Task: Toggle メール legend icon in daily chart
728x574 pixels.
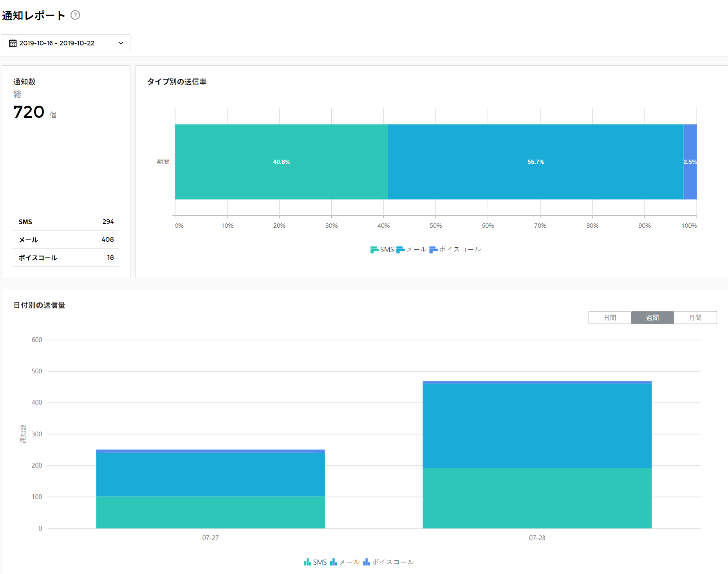Action: (x=333, y=562)
